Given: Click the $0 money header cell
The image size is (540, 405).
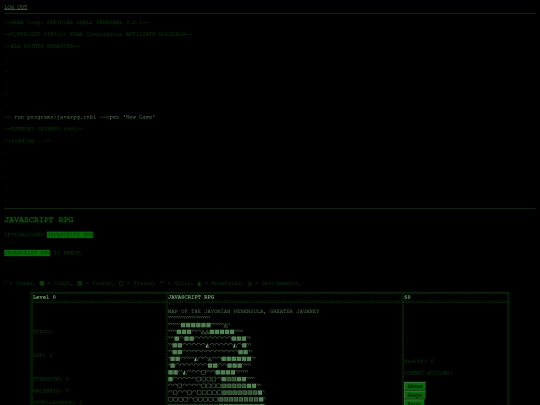Looking at the screenshot, I should 456,297.
